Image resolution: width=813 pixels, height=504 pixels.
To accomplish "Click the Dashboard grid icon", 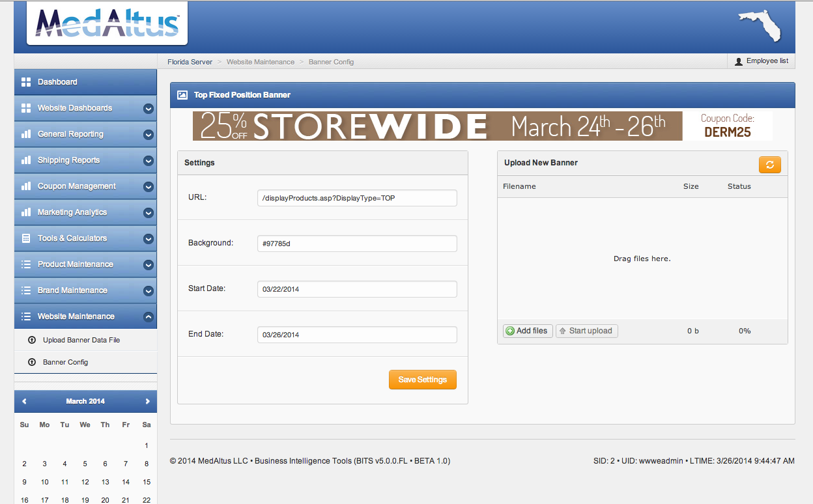I will [x=26, y=82].
